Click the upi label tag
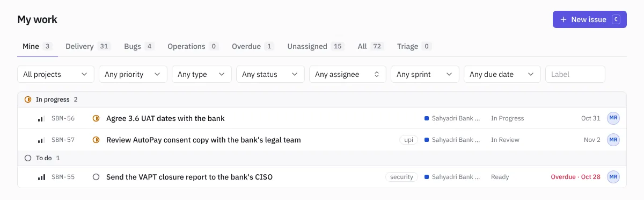The image size is (644, 200). [409, 140]
